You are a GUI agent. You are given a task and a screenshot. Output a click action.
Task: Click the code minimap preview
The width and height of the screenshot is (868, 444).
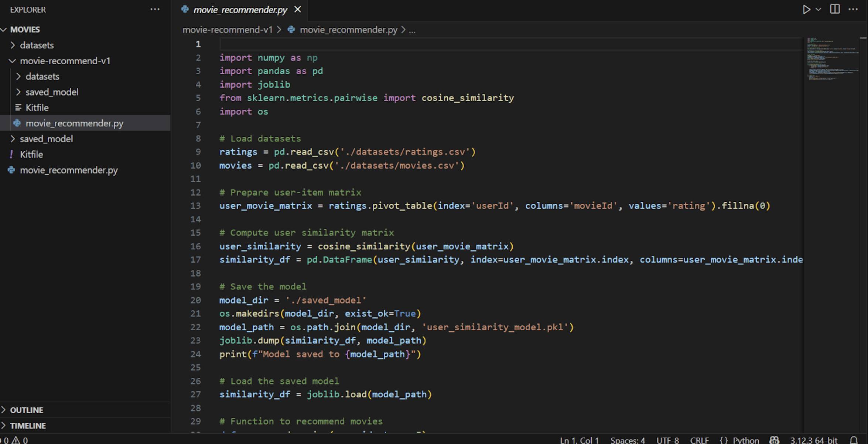pos(833,59)
